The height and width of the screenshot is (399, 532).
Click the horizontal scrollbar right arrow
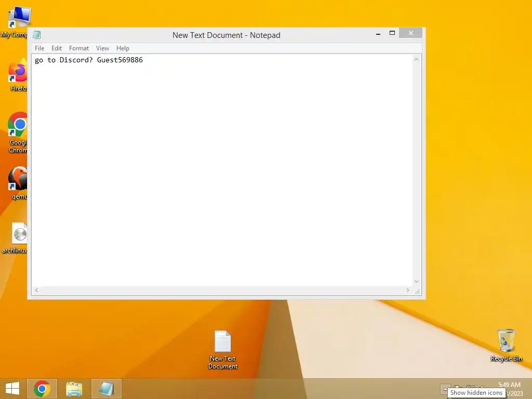click(408, 290)
